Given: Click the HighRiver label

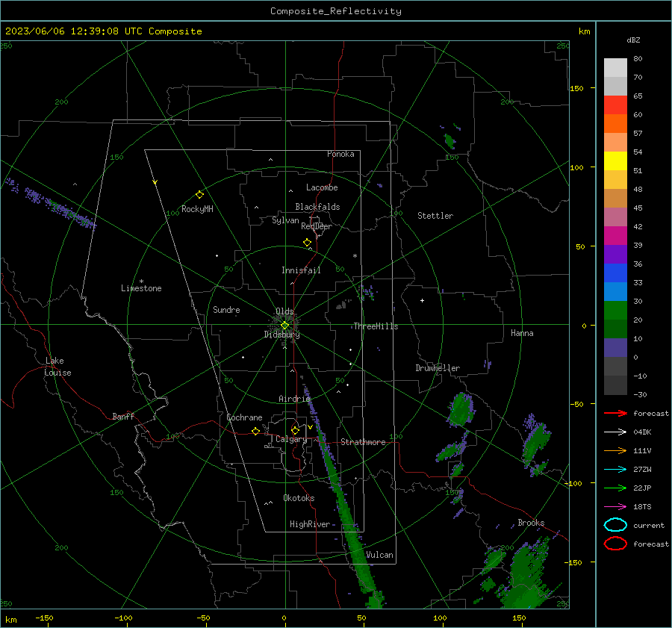Looking at the screenshot, I should (x=310, y=524).
